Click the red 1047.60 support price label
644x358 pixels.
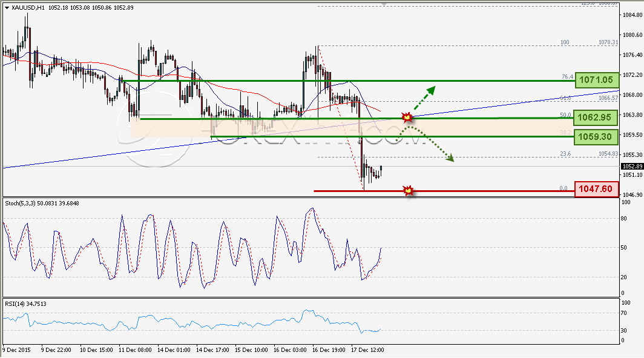pos(596,188)
